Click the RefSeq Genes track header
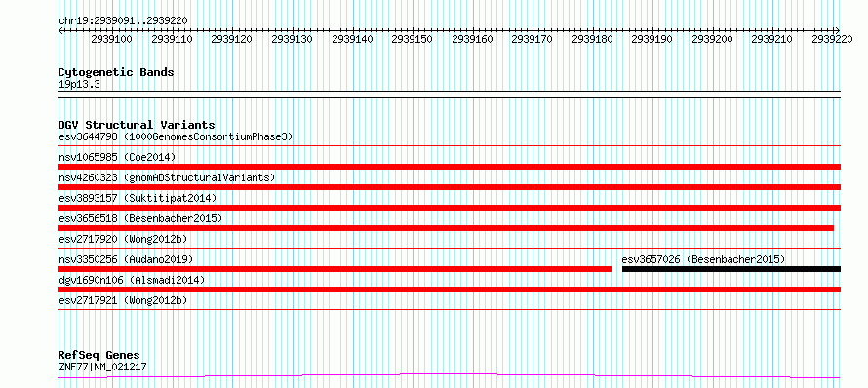 (99, 355)
